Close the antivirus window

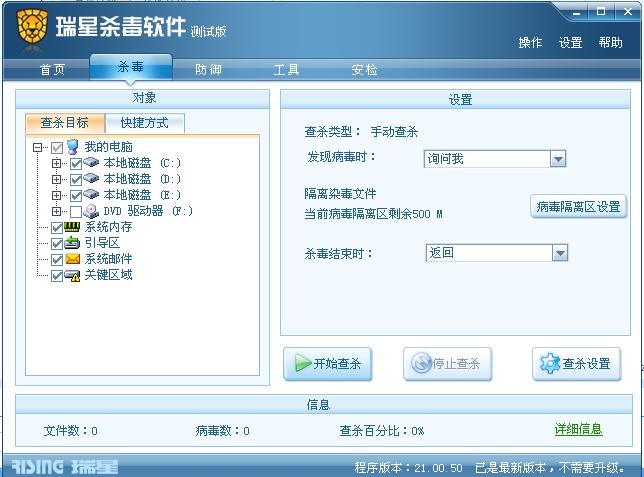point(628,12)
